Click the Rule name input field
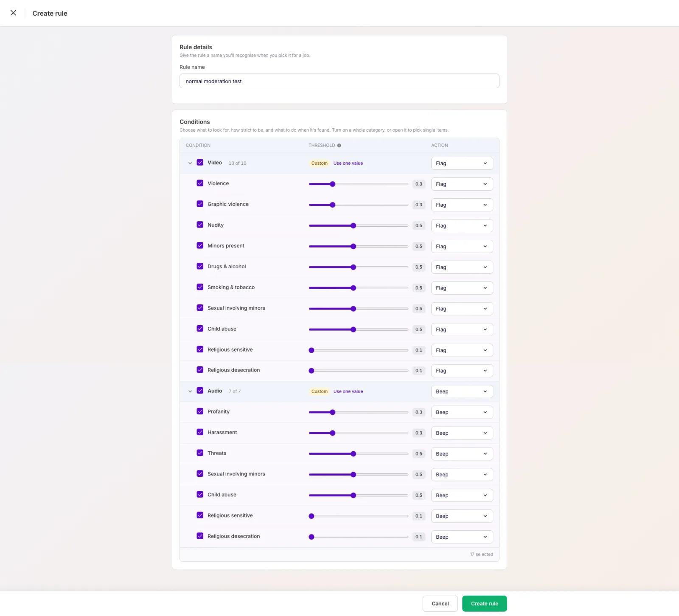This screenshot has width=679, height=616. point(339,82)
